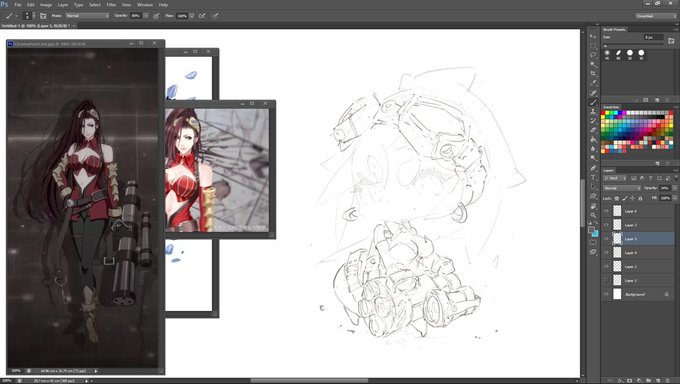680x384 pixels.
Task: Select the Eyedropper tool
Action: tap(593, 83)
